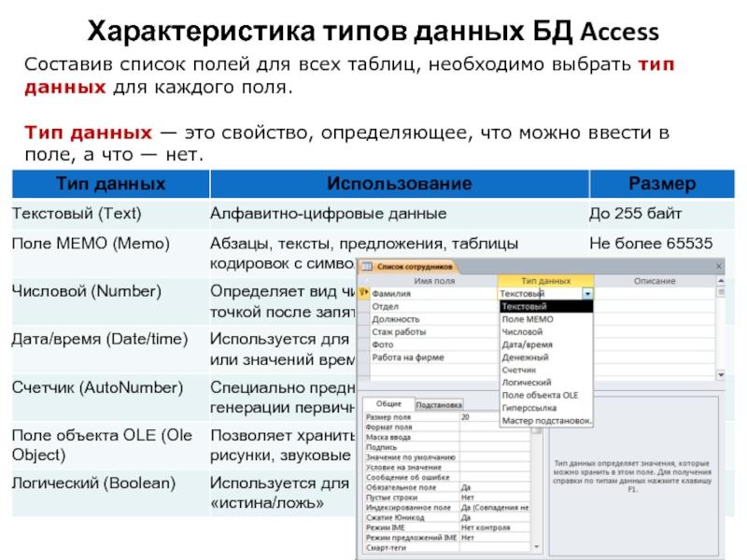Pick Гиперссылка from the type list
The height and width of the screenshot is (560, 747).
pyautogui.click(x=529, y=408)
